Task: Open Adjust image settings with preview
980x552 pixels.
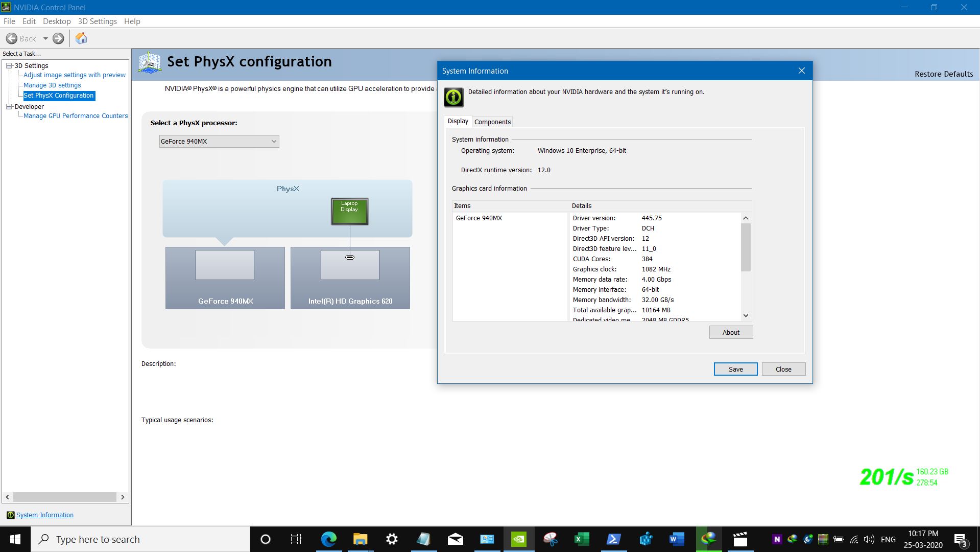Action: tap(75, 75)
